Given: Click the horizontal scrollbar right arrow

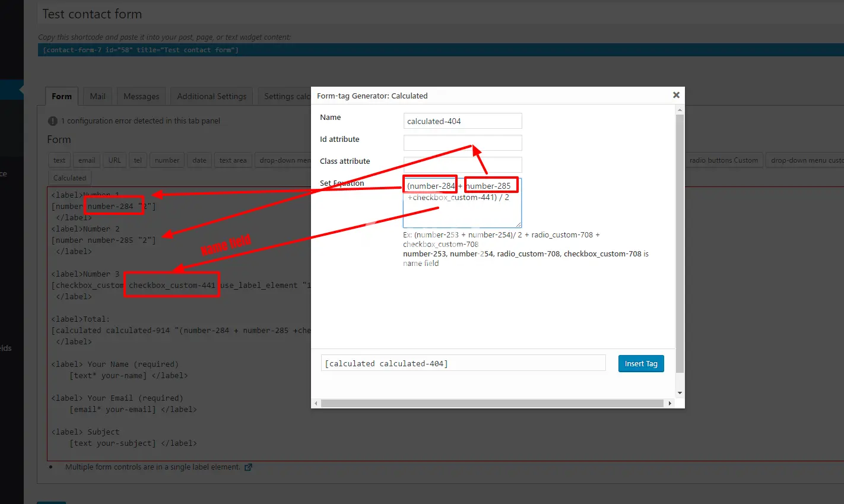Looking at the screenshot, I should pos(670,404).
